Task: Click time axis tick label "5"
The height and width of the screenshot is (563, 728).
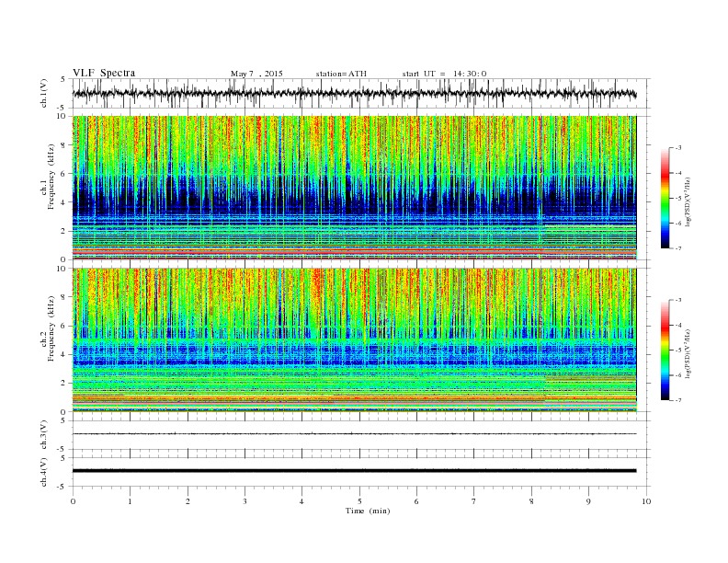Action: 359,501
